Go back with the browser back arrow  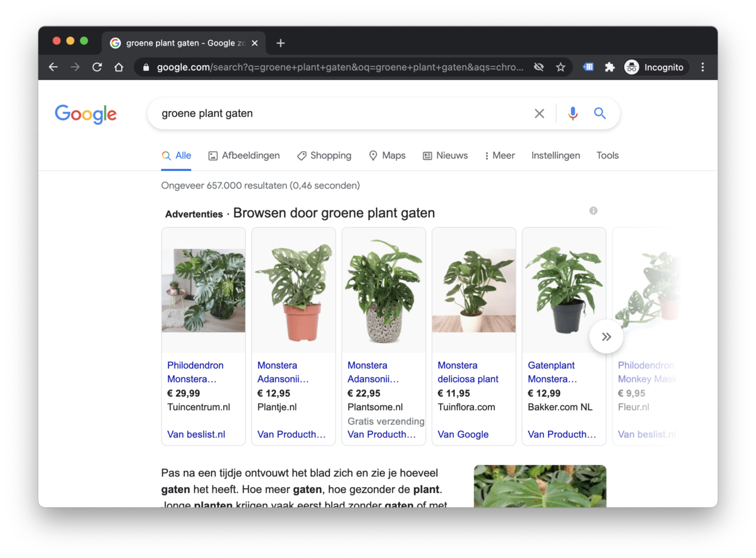click(53, 67)
